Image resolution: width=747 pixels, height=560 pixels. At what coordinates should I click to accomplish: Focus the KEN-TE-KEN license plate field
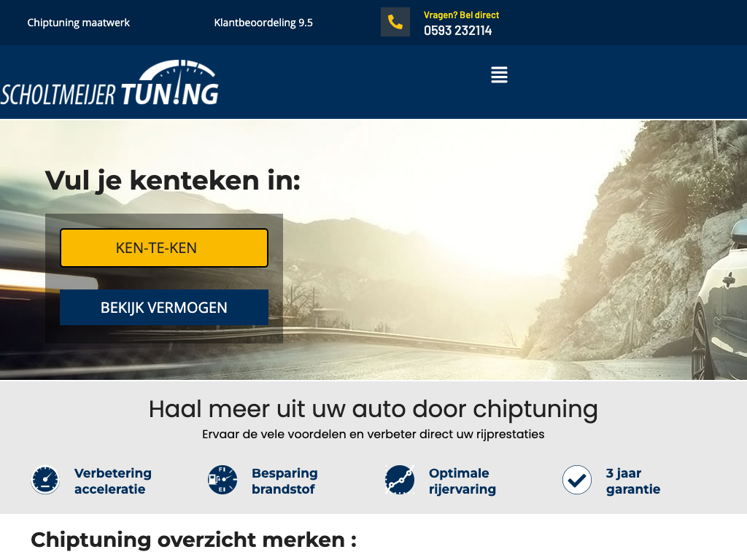pos(164,248)
